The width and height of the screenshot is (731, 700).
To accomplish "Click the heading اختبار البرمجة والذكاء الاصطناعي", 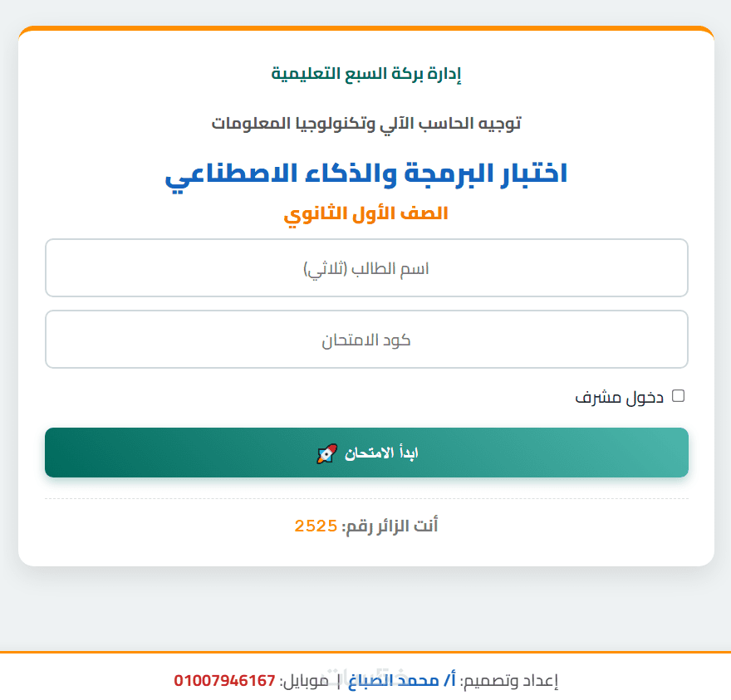I will click(366, 174).
